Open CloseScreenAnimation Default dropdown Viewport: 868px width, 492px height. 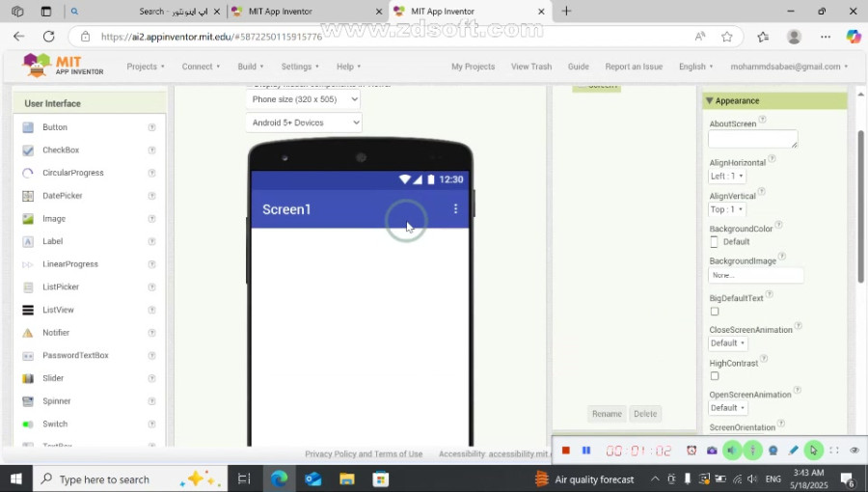coord(728,343)
